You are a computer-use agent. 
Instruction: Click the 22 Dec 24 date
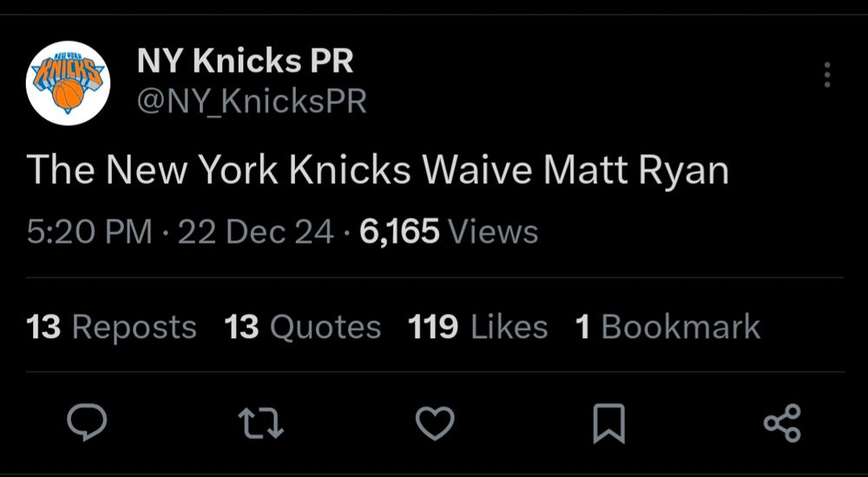click(255, 232)
